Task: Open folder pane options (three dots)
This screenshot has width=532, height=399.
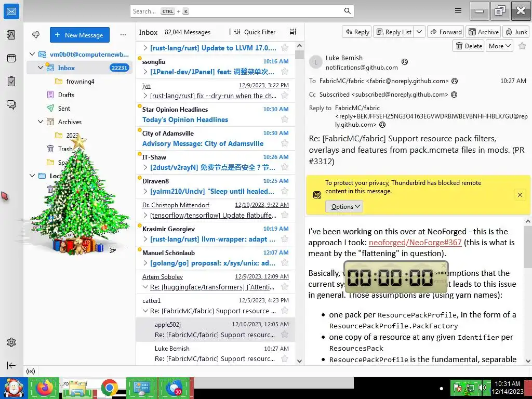Action: click(123, 35)
